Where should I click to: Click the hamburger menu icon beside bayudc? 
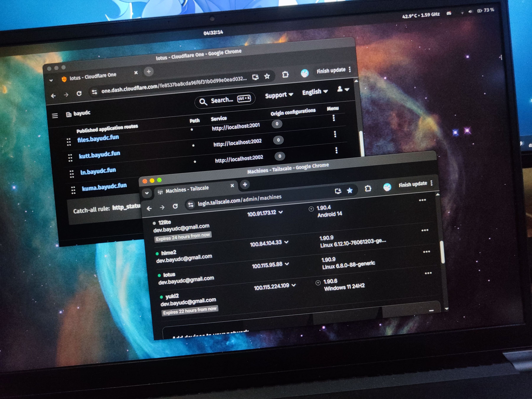[55, 116]
